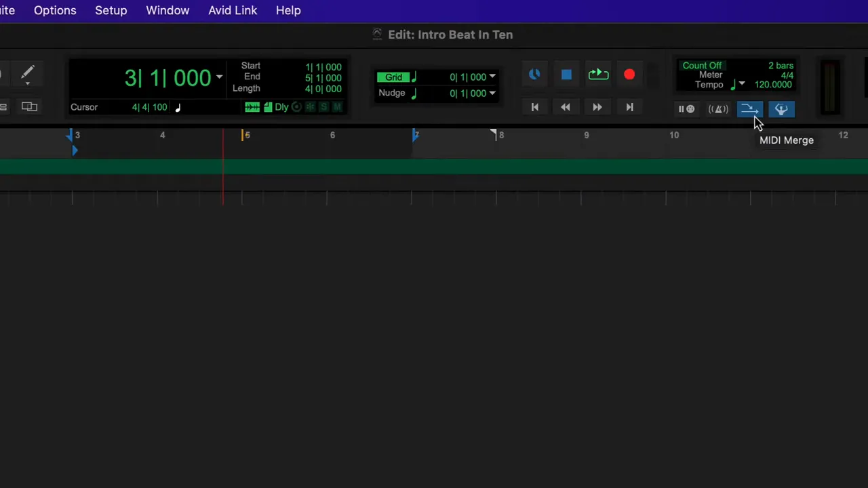868x488 pixels.
Task: Click the Go to End button
Action: [x=629, y=107]
